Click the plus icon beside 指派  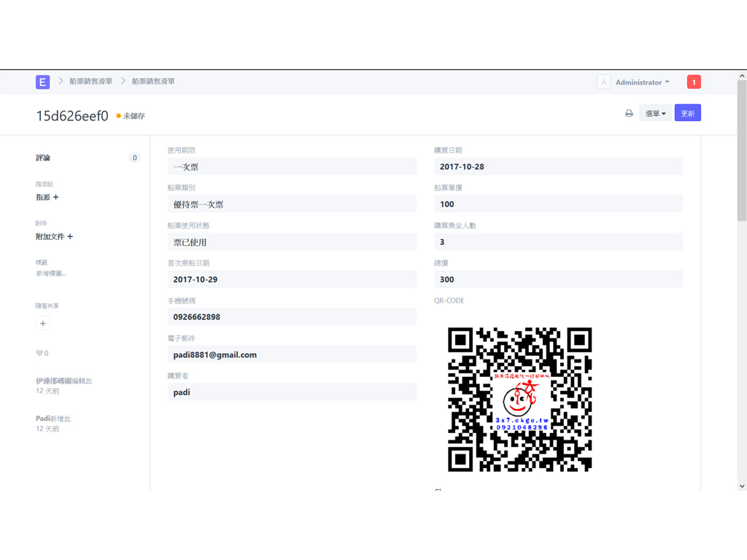(56, 198)
